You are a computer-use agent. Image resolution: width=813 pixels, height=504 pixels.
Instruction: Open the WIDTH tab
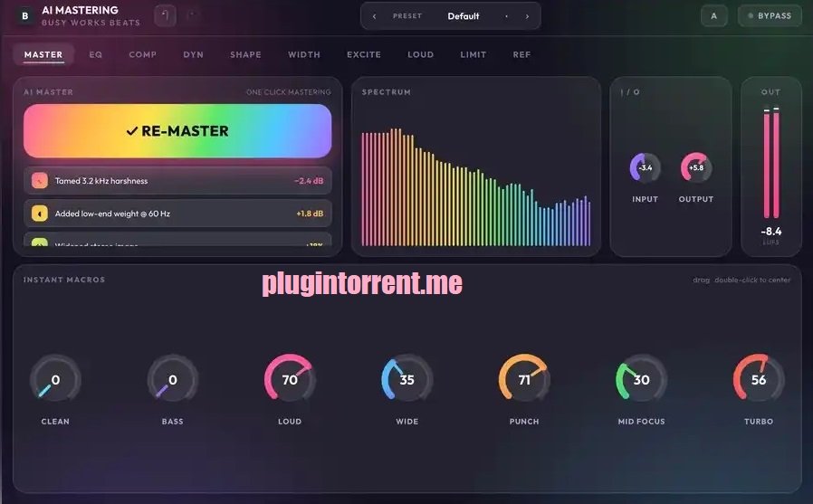304,54
